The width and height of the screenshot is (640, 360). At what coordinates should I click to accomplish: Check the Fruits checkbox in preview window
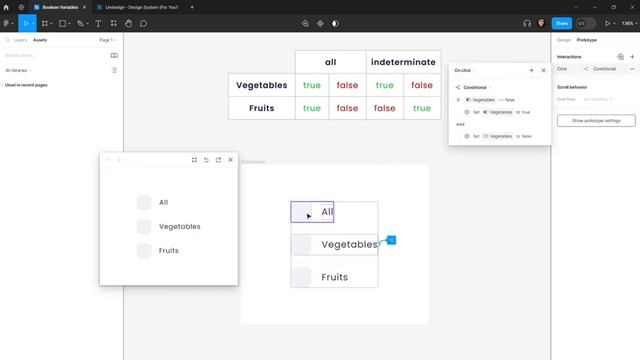(144, 251)
